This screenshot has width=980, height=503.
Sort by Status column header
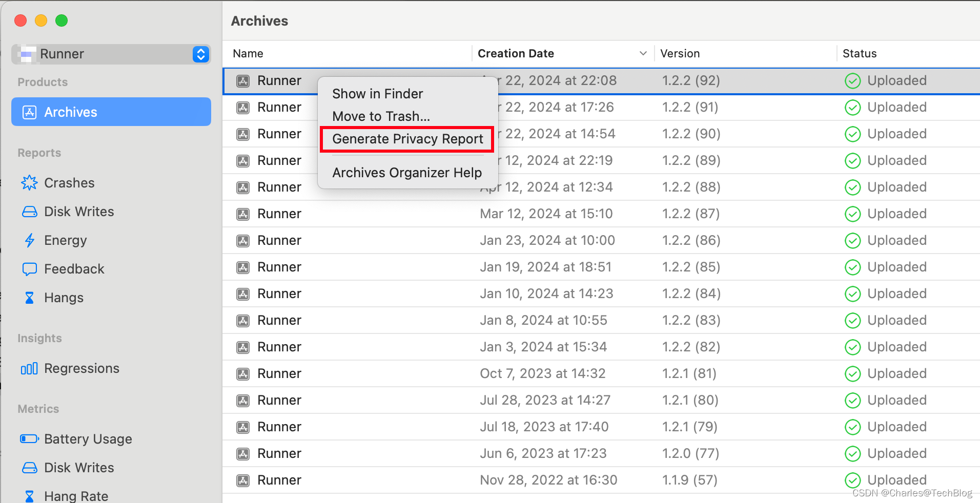pos(860,53)
